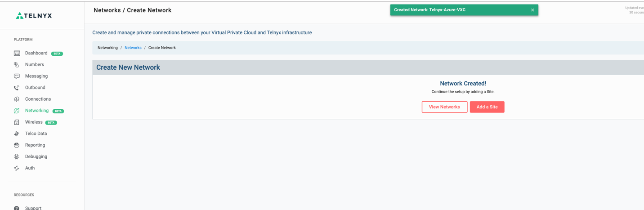Click the Dashboard sidebar icon
644x210 pixels.
[17, 53]
